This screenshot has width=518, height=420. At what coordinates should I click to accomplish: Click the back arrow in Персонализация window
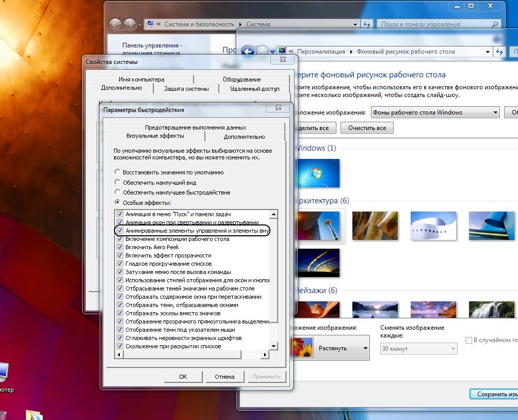click(x=248, y=51)
